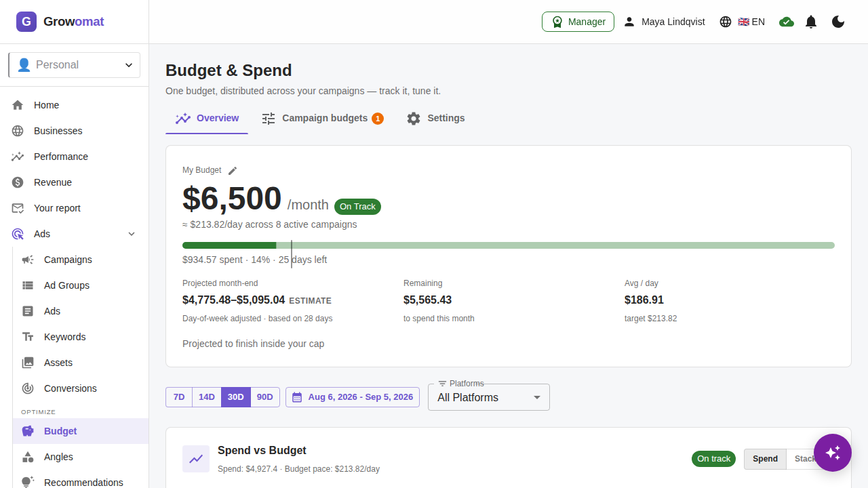
Task: Select the 30D range
Action: pyautogui.click(x=236, y=397)
